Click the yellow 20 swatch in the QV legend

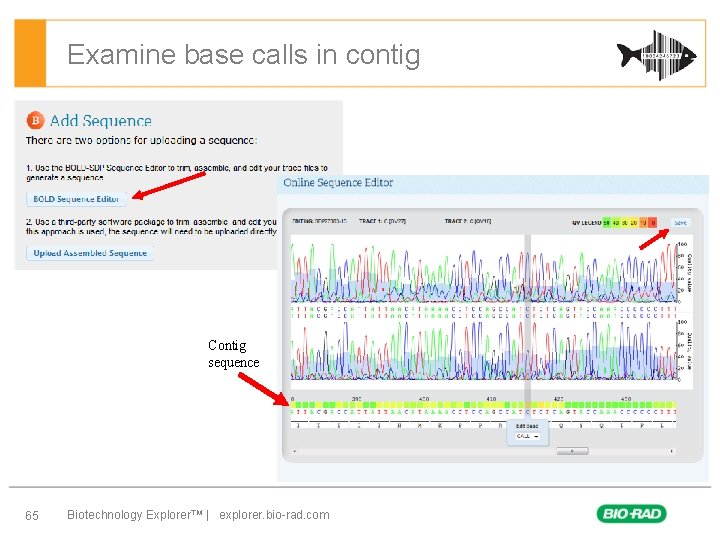tap(634, 223)
